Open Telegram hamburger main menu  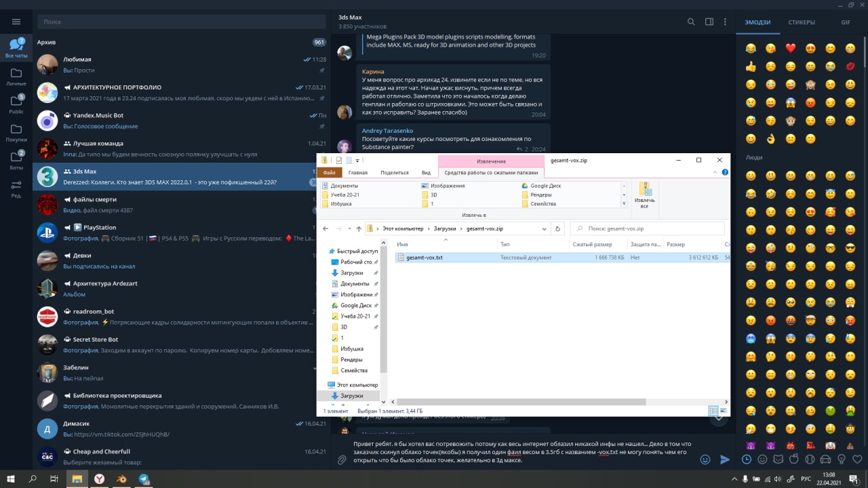click(x=16, y=22)
